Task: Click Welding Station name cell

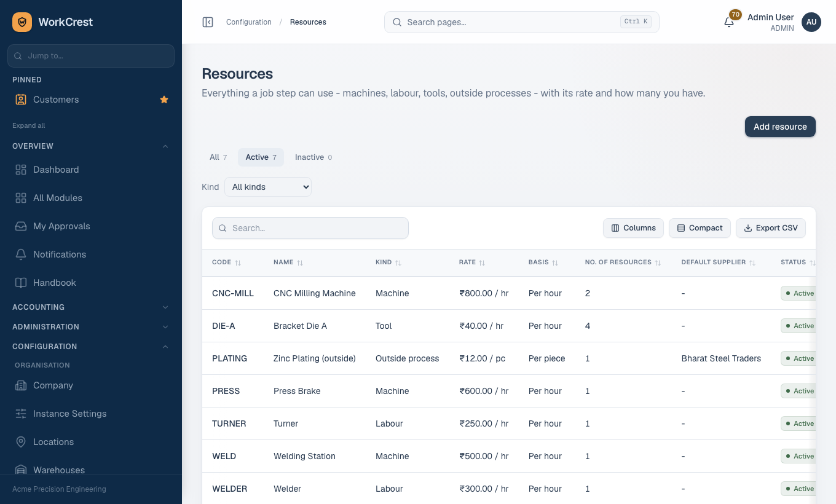Action: [x=305, y=456]
